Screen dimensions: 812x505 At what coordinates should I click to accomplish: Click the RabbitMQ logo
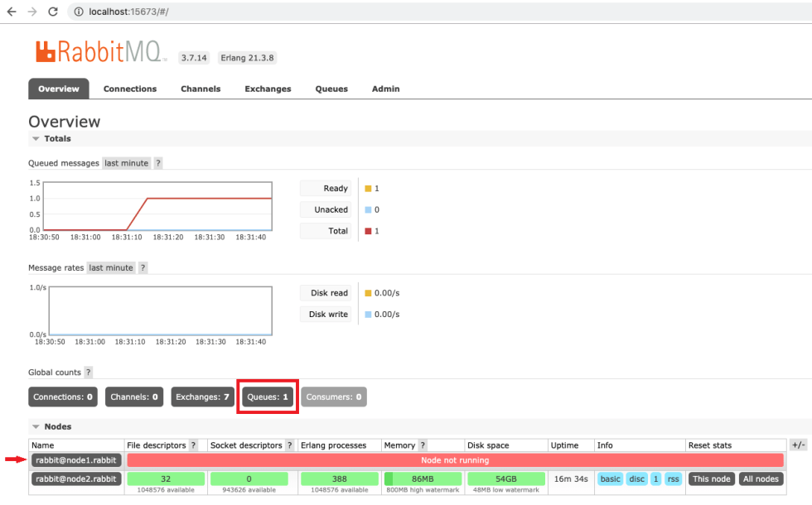pos(101,51)
